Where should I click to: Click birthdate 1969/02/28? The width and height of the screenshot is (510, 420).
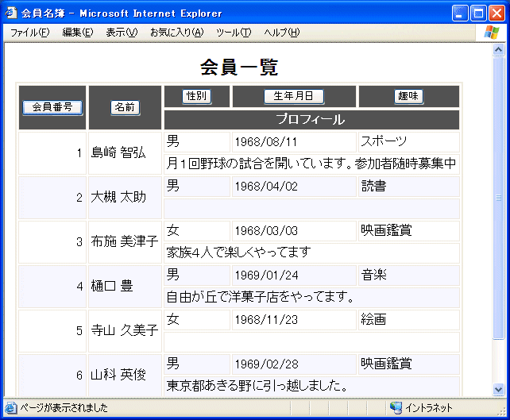pos(266,364)
